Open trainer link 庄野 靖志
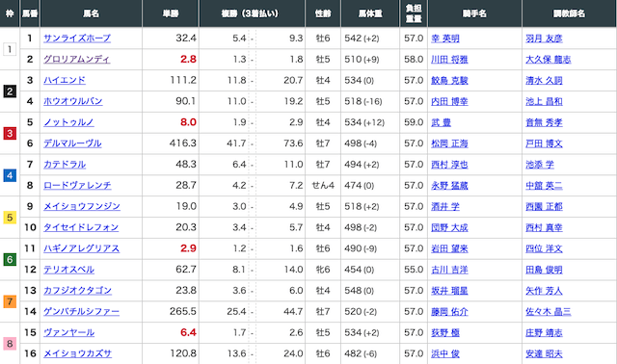 544,332
